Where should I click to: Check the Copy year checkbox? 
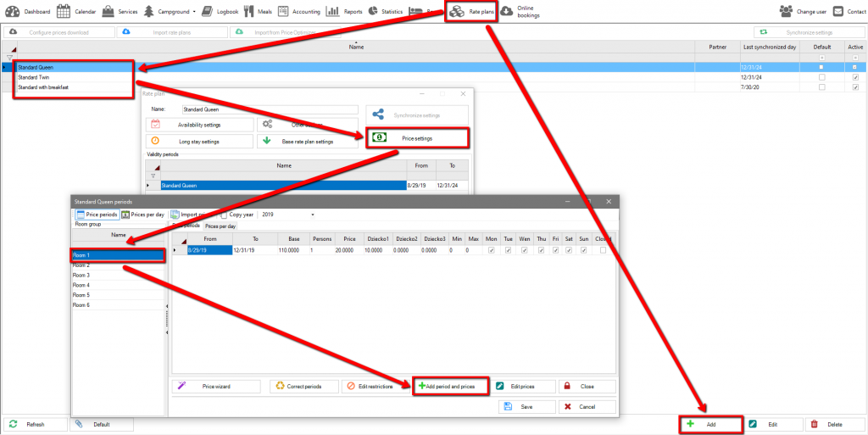click(x=224, y=215)
